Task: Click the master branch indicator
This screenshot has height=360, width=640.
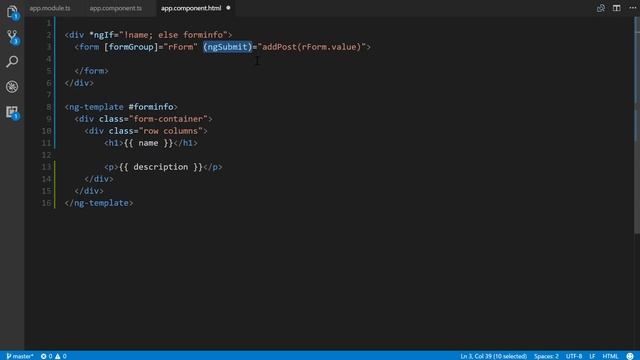Action: click(x=20, y=356)
